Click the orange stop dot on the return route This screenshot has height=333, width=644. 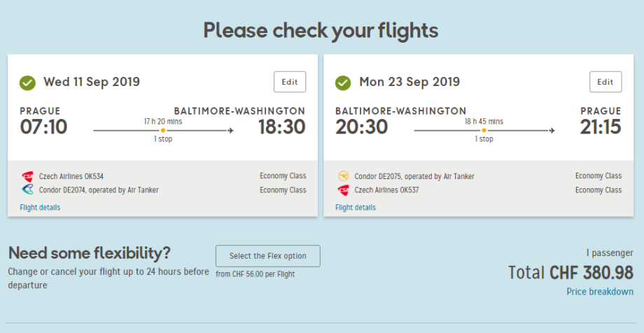484,130
